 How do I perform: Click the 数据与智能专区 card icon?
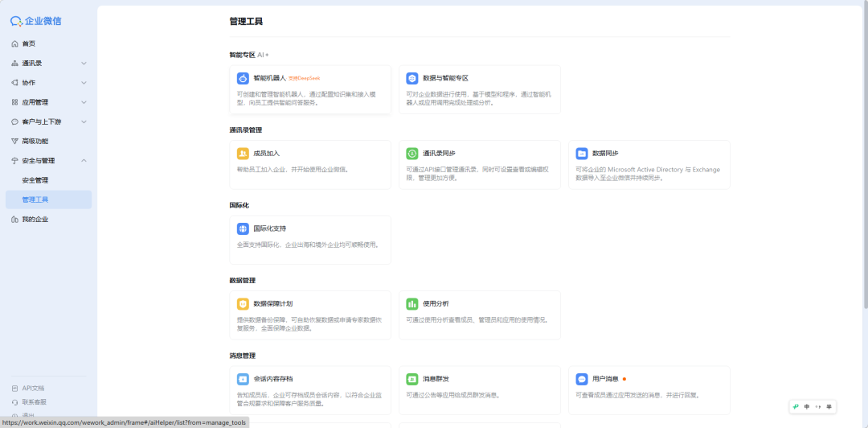click(411, 78)
